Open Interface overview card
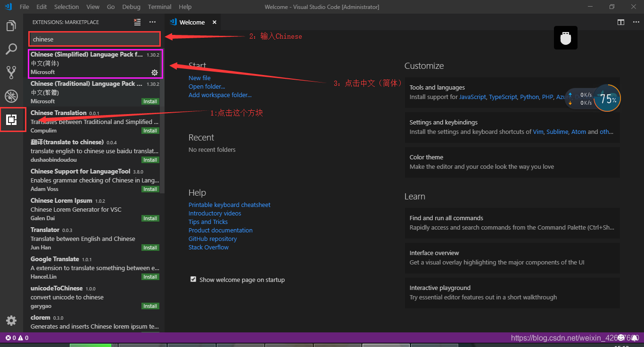This screenshot has width=644, height=347. coord(512,258)
